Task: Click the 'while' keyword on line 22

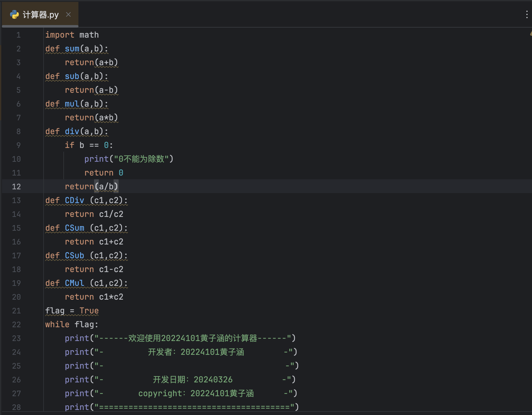Action: 57,325
